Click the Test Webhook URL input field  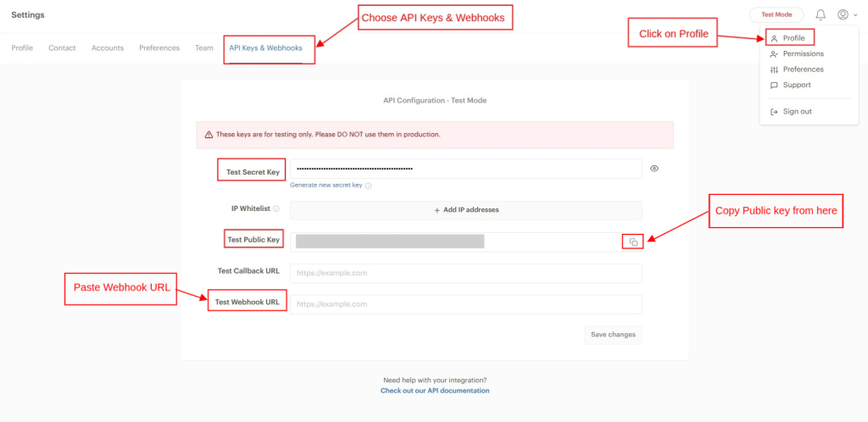pos(466,304)
